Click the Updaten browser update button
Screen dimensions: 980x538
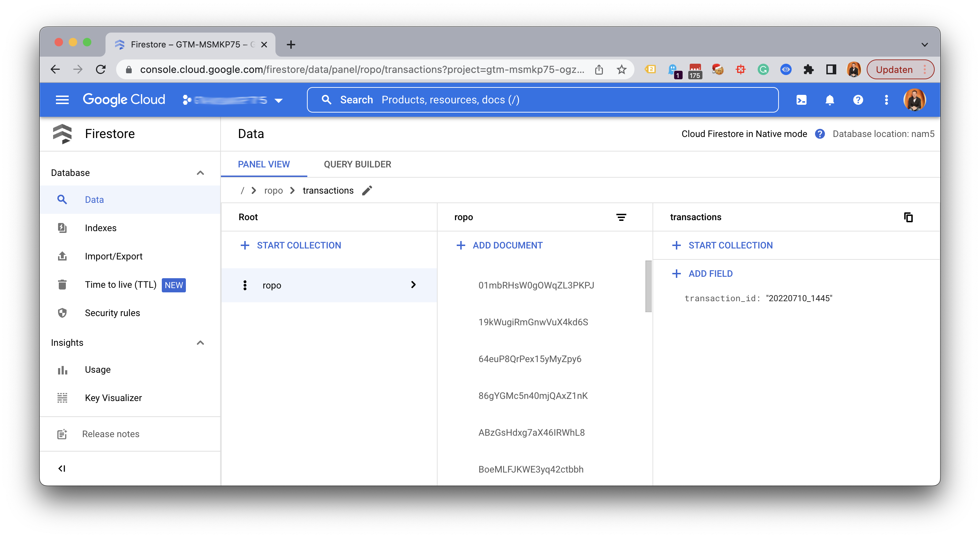tap(900, 70)
